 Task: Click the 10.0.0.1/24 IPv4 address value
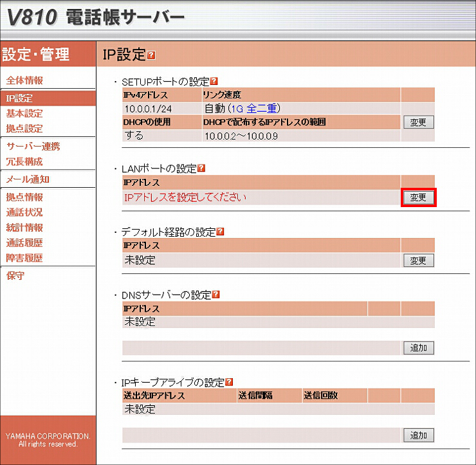148,109
